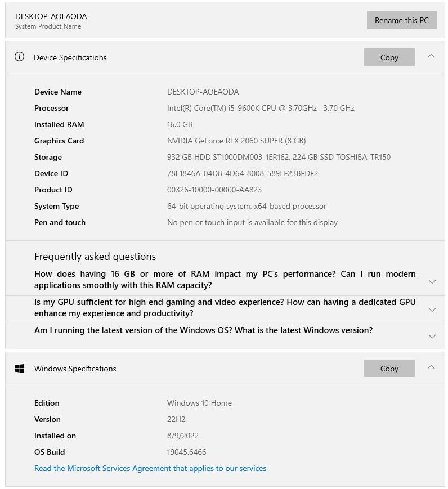Click the Device Specifications header text
The width and height of the screenshot is (448, 489).
tap(70, 58)
